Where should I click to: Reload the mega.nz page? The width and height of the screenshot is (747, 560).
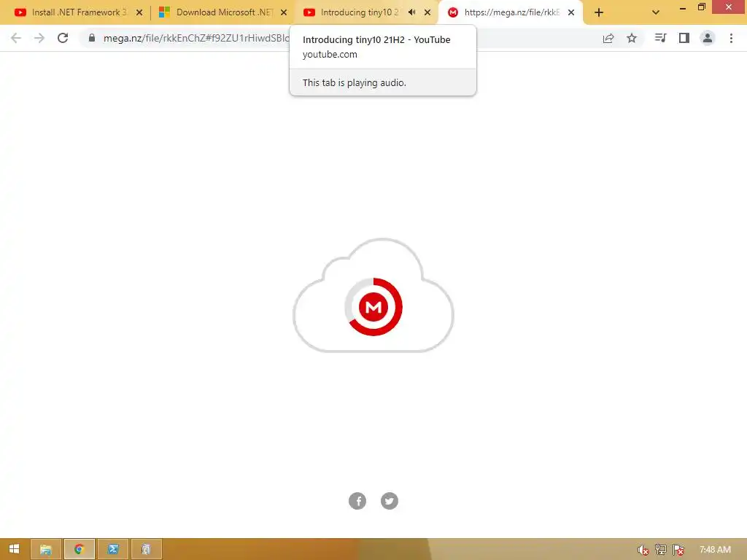(63, 38)
